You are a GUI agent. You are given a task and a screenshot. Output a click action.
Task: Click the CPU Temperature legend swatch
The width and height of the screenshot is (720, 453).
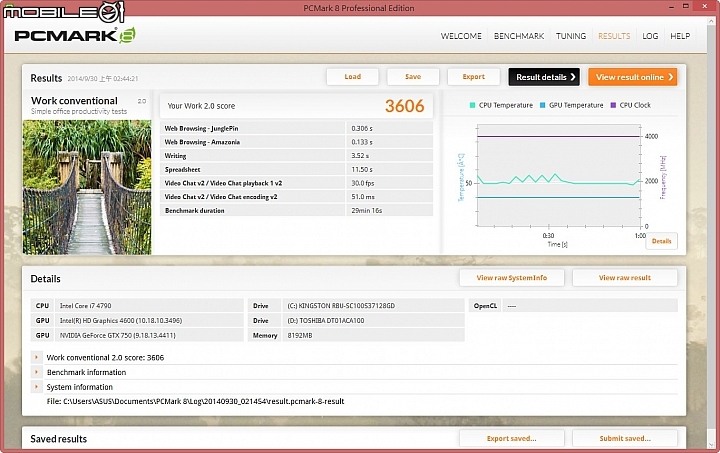pyautogui.click(x=472, y=105)
